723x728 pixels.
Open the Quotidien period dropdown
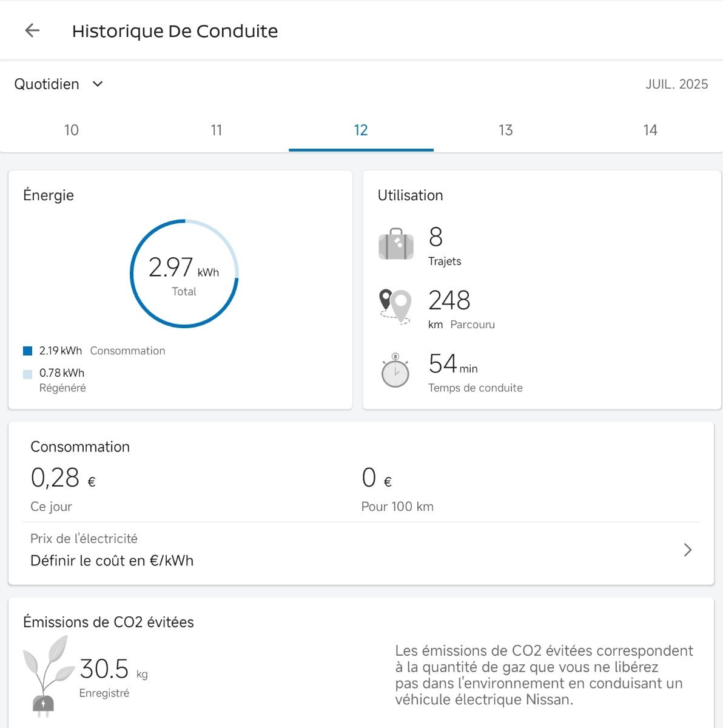(x=59, y=84)
